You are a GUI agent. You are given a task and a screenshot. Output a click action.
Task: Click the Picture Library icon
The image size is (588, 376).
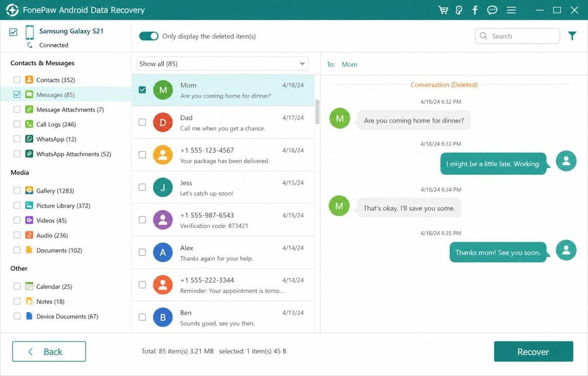(29, 205)
